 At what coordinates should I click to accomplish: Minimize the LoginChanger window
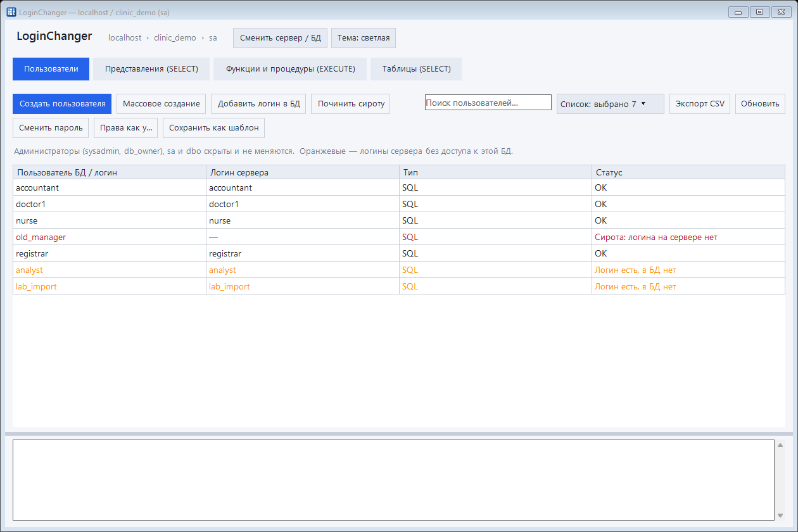738,12
